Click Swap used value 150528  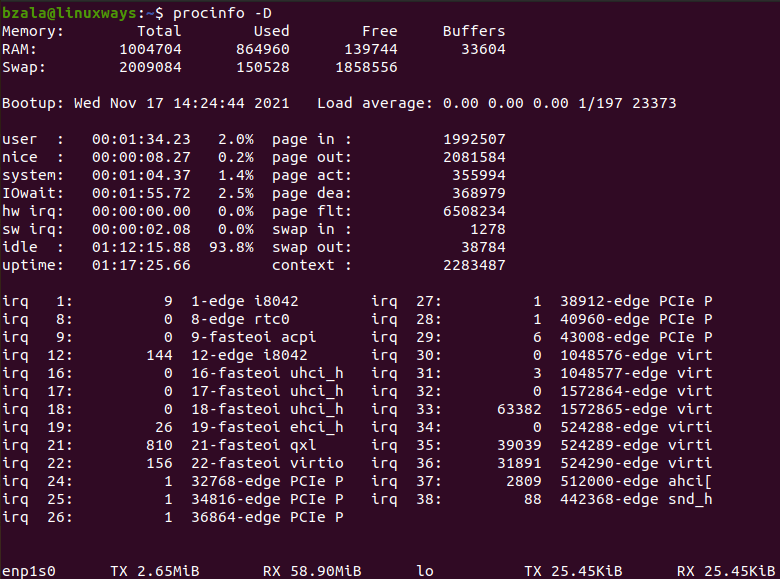(x=263, y=67)
